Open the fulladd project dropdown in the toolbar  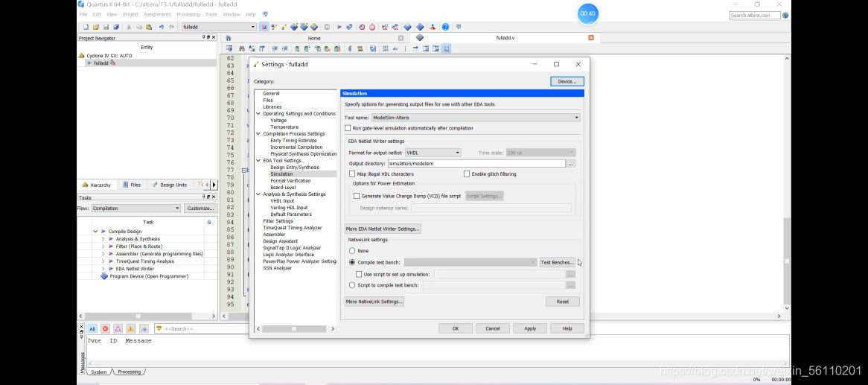tap(219, 27)
